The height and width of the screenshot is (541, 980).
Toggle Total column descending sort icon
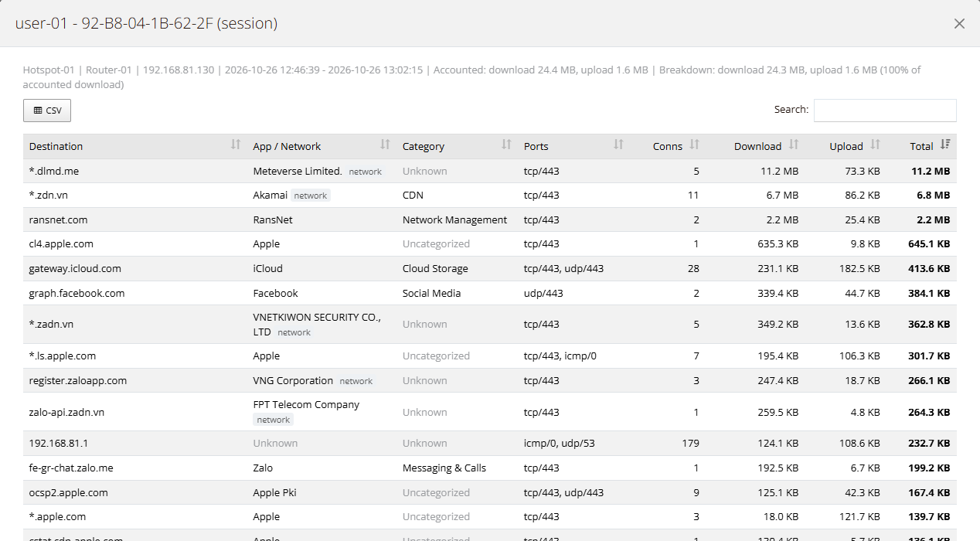tap(945, 145)
